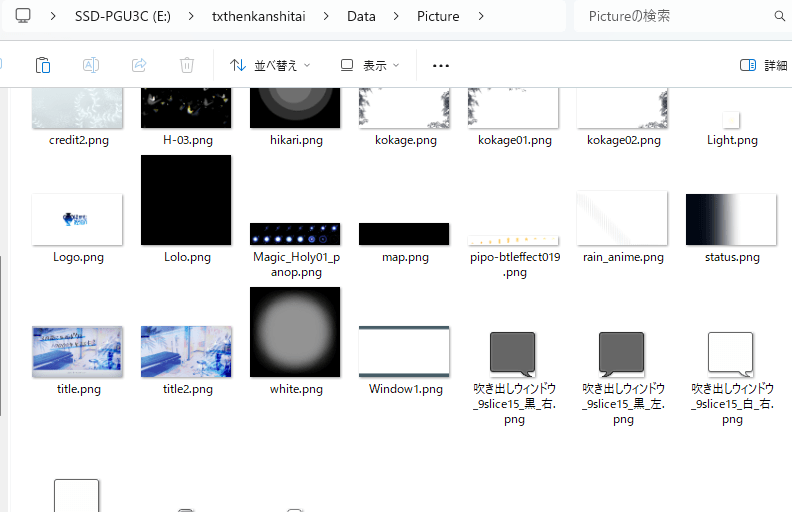Open the 表示 view dropdown
Viewport: 792px width, 512px height.
click(369, 65)
